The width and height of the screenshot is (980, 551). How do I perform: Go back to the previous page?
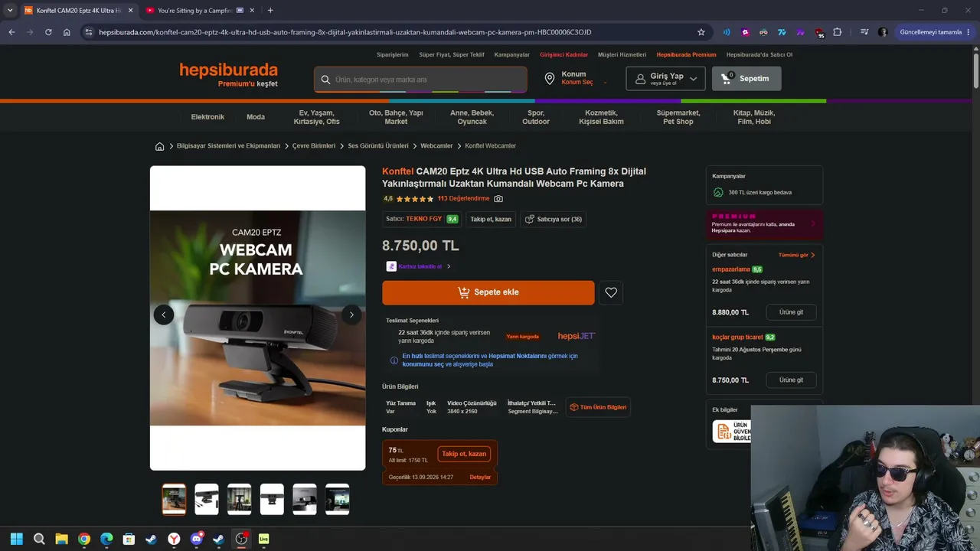click(11, 32)
